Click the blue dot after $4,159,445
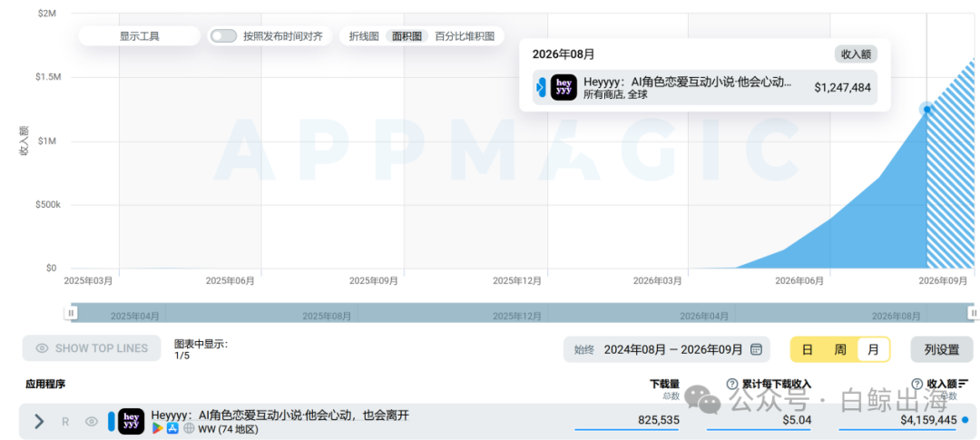 pos(965,420)
